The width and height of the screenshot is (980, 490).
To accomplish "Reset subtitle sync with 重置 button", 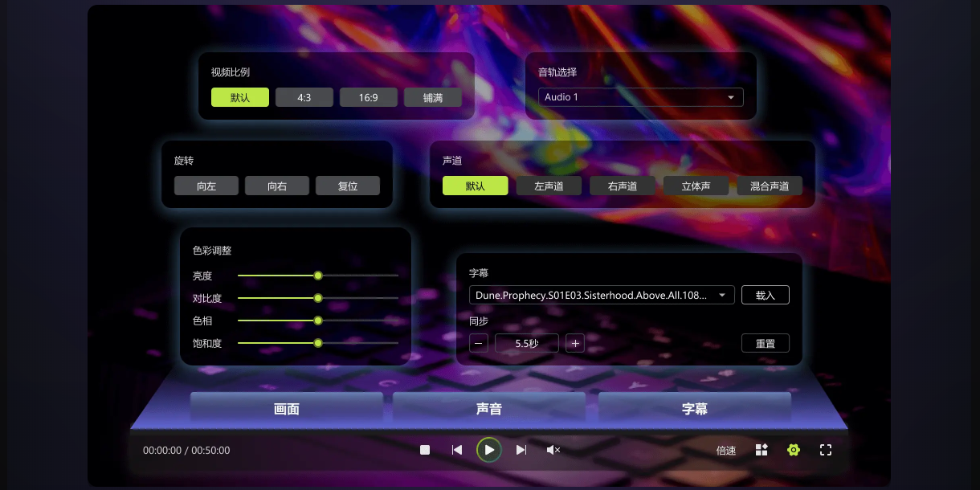I will (765, 343).
